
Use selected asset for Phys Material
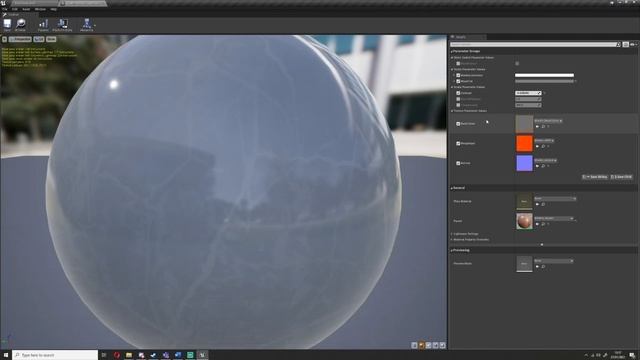pos(537,204)
